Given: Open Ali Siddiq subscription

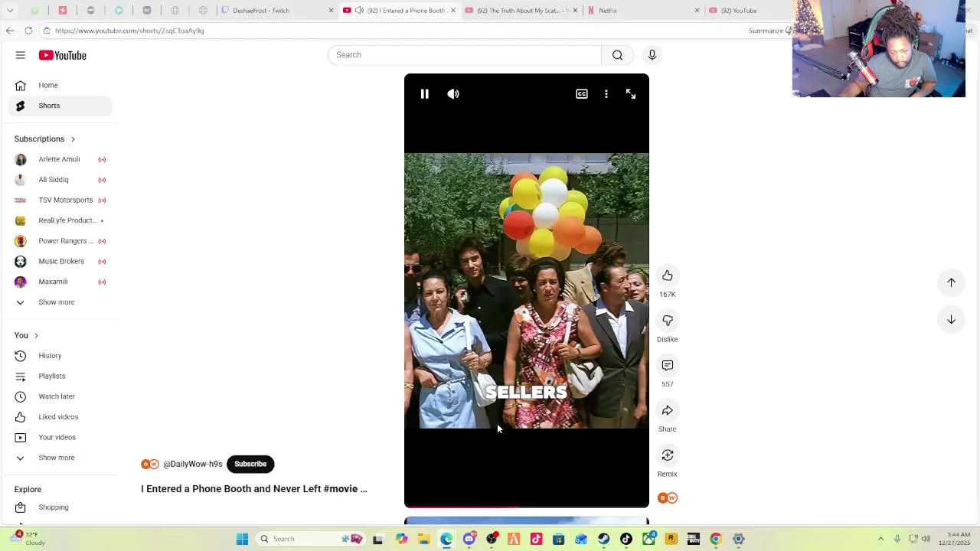Looking at the screenshot, I should click(60, 180).
